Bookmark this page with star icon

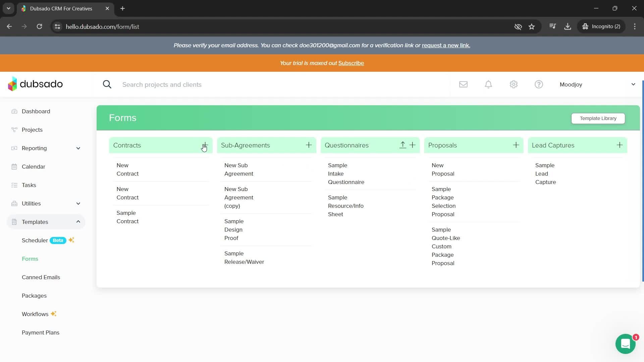(x=532, y=26)
